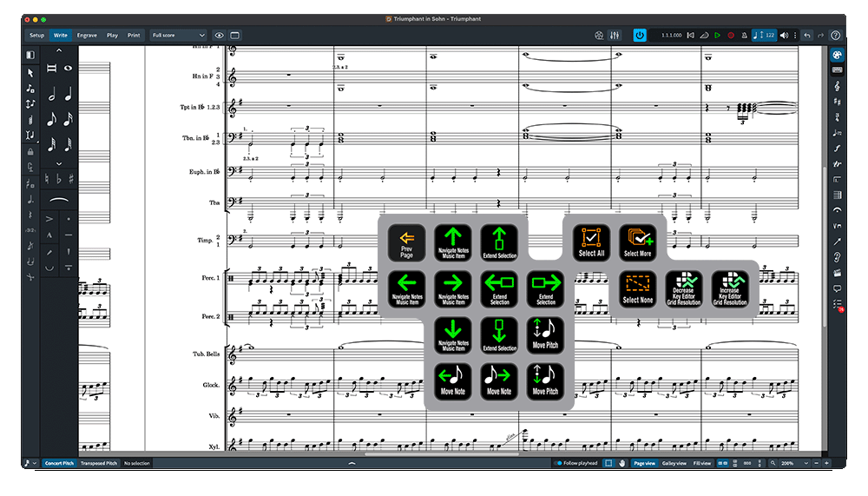Viewport: 868px width, 496px height.
Task: Switch to Write mode
Action: coord(61,35)
